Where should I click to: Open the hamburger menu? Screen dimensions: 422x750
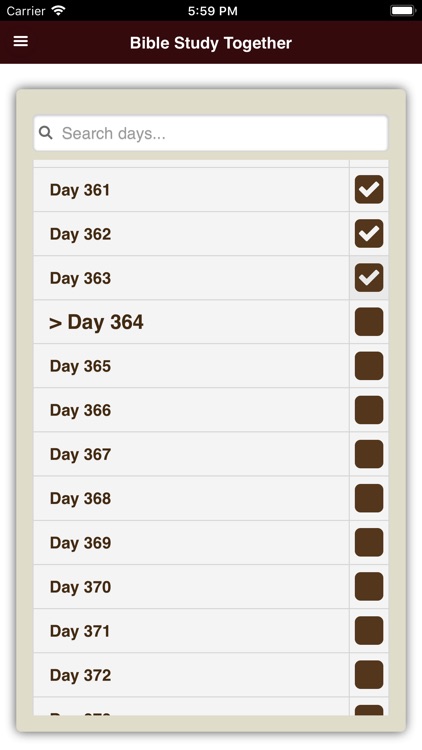21,42
